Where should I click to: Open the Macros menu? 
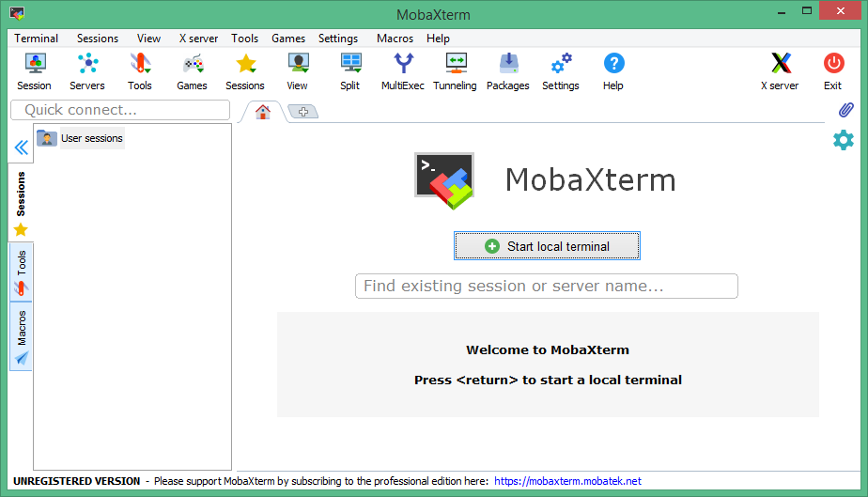(395, 39)
